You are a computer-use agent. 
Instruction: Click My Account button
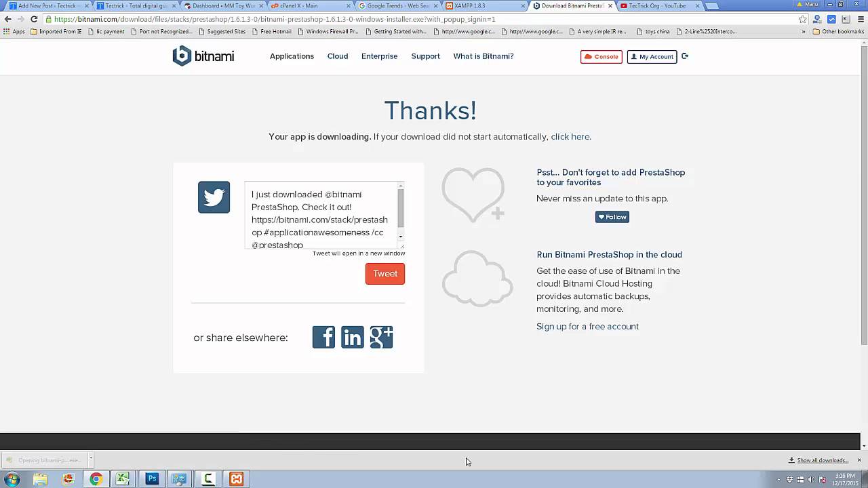652,56
